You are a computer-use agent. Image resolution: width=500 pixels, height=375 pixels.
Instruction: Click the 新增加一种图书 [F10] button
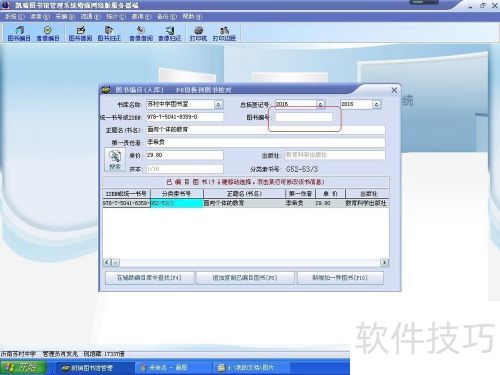click(x=340, y=278)
